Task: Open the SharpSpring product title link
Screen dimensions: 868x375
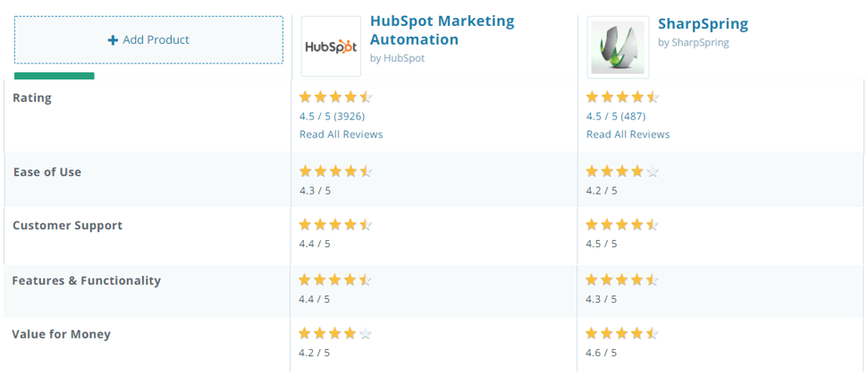Action: pyautogui.click(x=703, y=24)
